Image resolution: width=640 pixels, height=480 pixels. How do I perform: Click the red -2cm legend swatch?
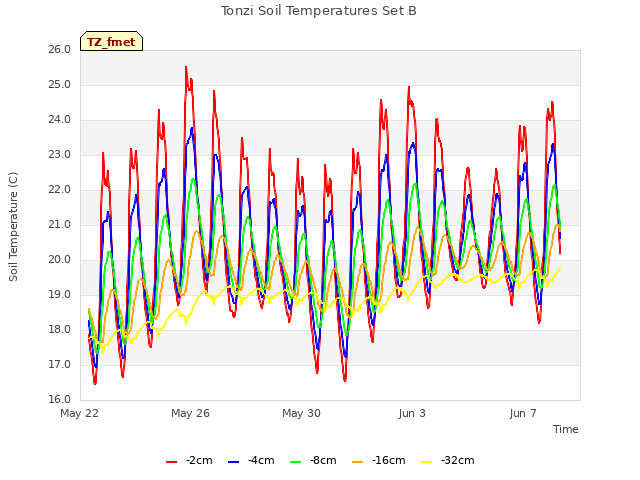point(171,462)
